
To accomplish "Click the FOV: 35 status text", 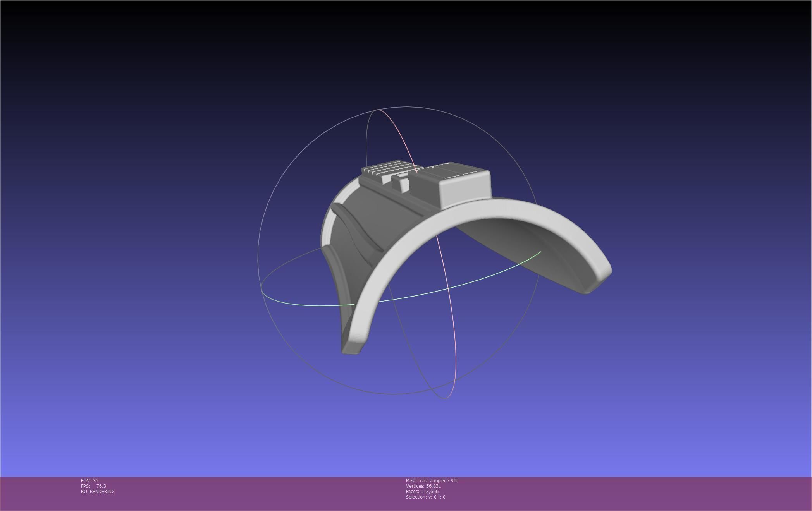I will (x=89, y=480).
